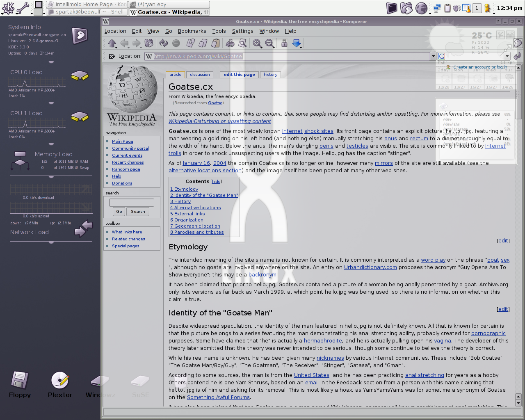Viewport: 525px width, 420px height.
Task: Click the Copy toolbar icon
Action: pyautogui.click(x=203, y=43)
